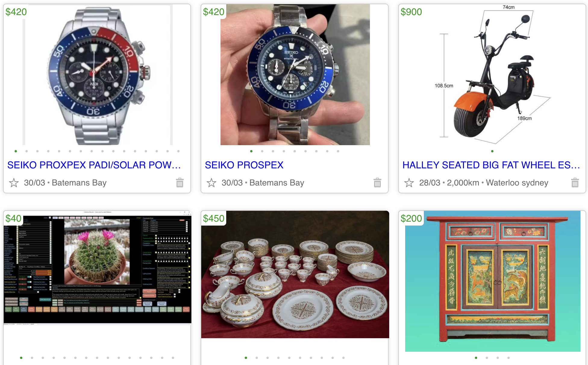Select second photo dot of SEIKO PROSPEX

(x=262, y=151)
